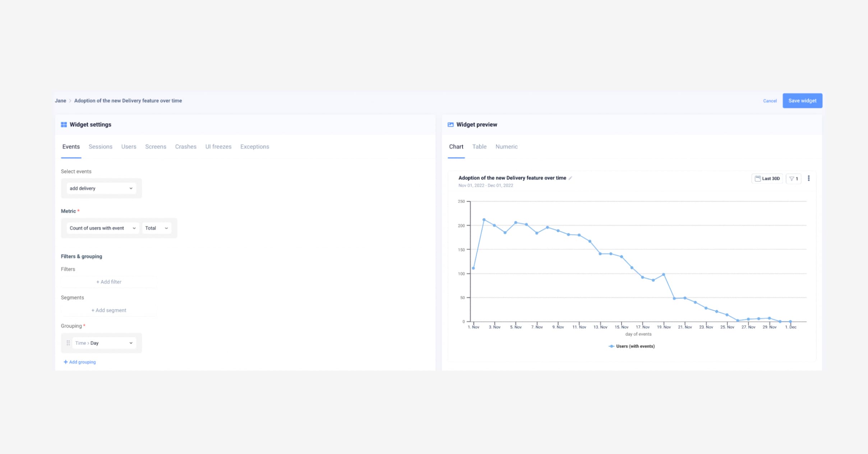Expand the add delivery event dropdown
This screenshot has height=454, width=868.
click(x=101, y=188)
